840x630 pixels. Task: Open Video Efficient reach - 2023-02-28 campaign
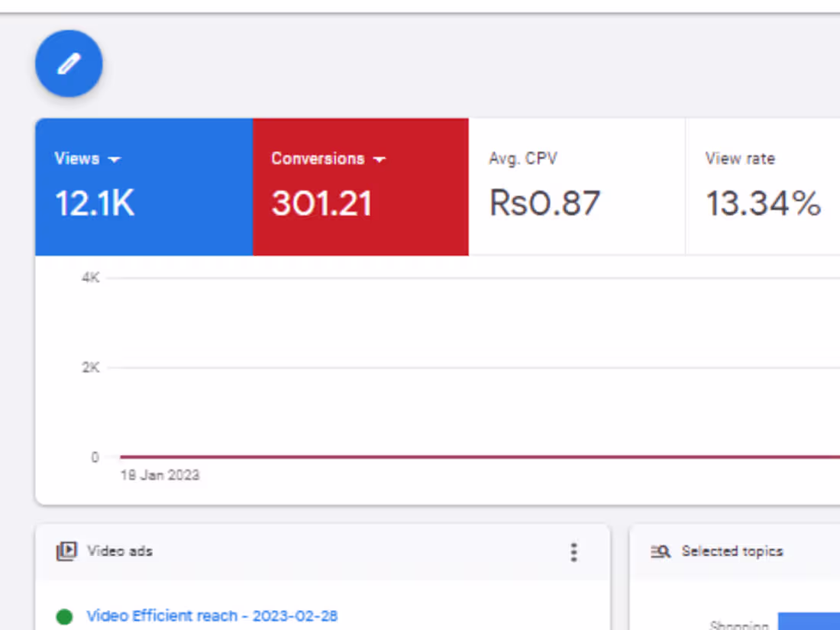tap(215, 616)
